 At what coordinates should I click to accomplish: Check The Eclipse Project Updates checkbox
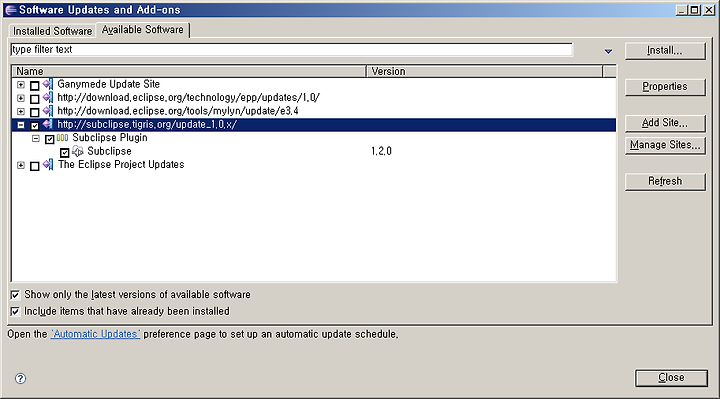[34, 166]
